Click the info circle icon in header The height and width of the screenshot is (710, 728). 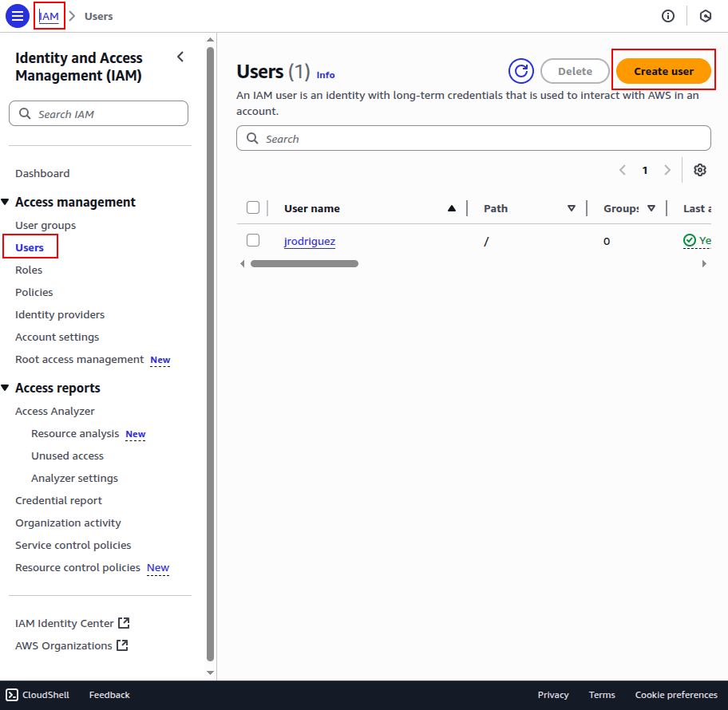pyautogui.click(x=668, y=16)
